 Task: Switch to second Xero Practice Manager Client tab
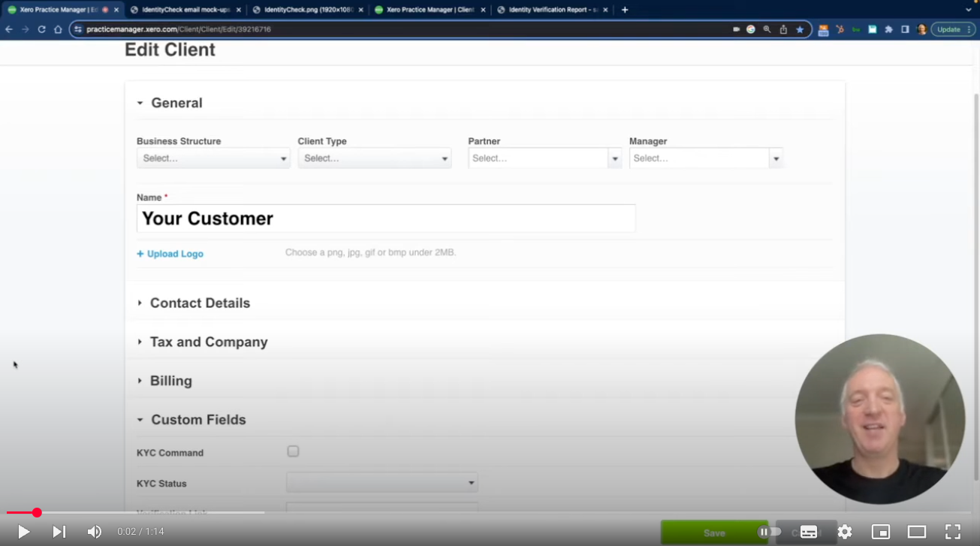429,10
